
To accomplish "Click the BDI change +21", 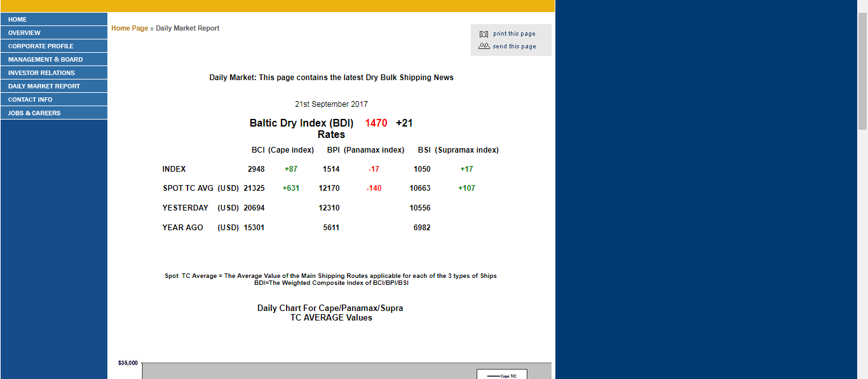I will [x=404, y=123].
